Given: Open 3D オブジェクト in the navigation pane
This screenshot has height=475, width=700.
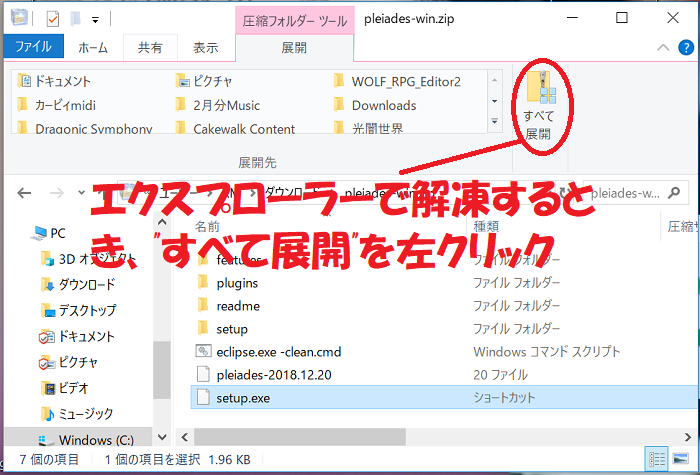Looking at the screenshot, I should click(x=88, y=259).
